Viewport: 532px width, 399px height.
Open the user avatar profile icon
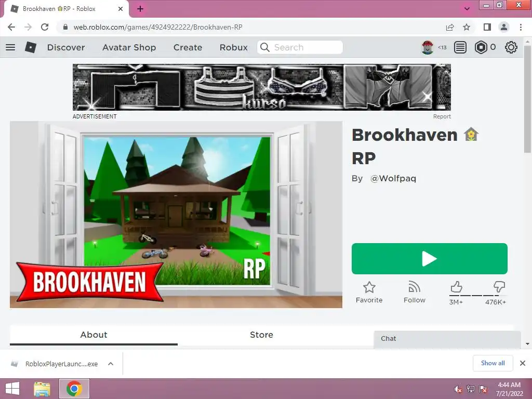(428, 47)
